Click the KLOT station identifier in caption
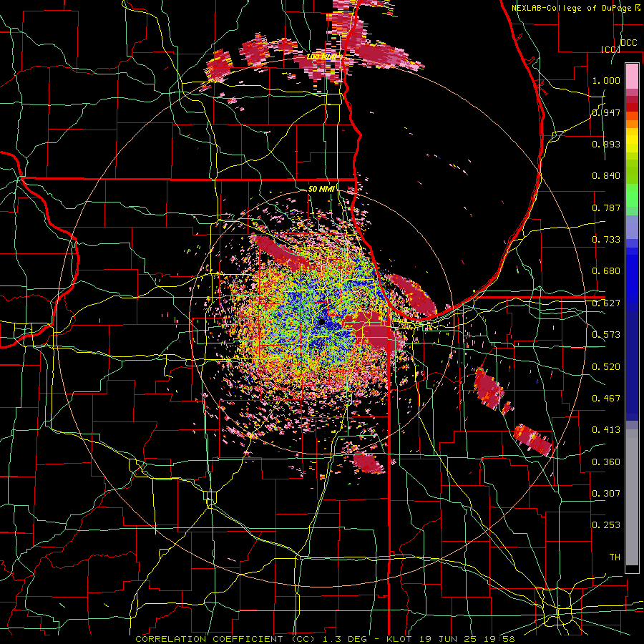Viewport: 644px width, 644px height. point(401,639)
